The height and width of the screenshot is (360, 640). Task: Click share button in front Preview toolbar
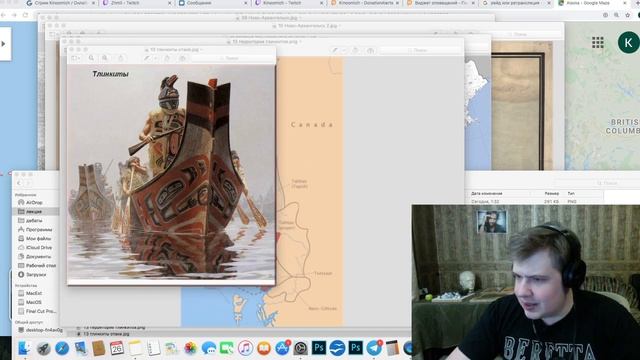pyautogui.click(x=120, y=58)
